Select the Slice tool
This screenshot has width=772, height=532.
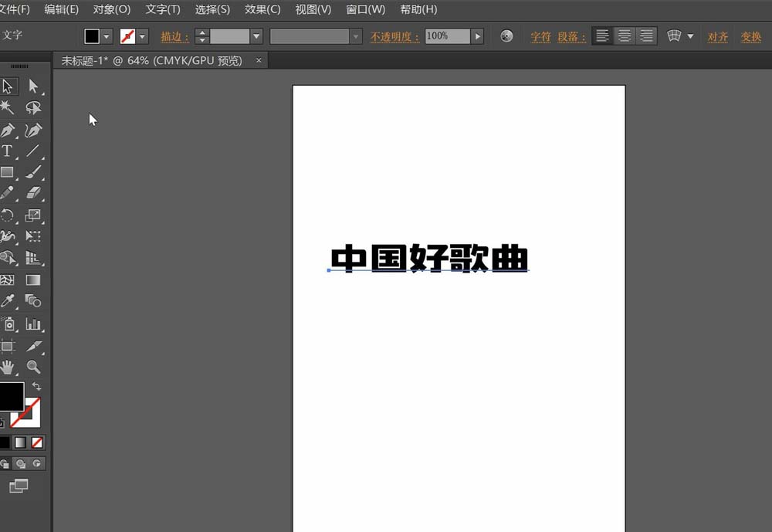tap(33, 346)
